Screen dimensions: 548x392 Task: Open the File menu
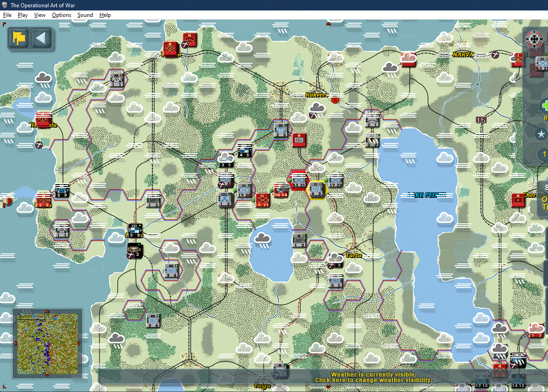[x=7, y=15]
